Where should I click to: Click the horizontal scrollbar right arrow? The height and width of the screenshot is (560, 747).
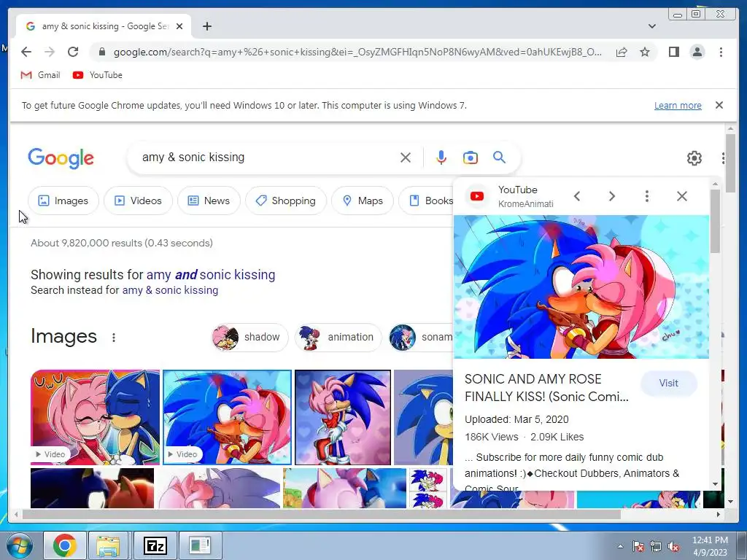tap(719, 514)
